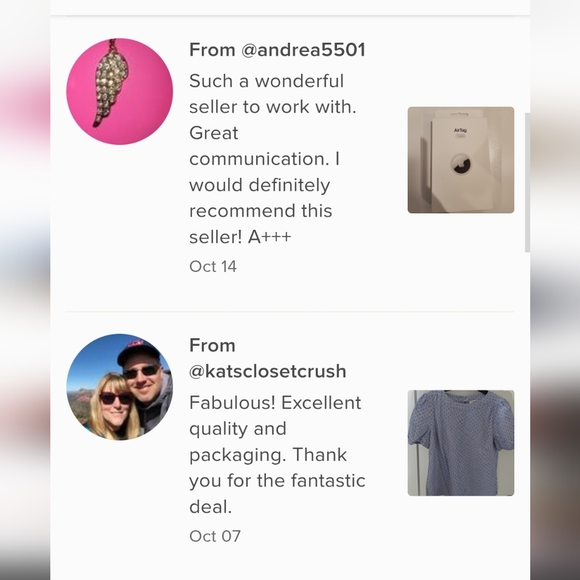The height and width of the screenshot is (580, 580).
Task: Open the @katsclosetcrush profile link
Action: [267, 371]
